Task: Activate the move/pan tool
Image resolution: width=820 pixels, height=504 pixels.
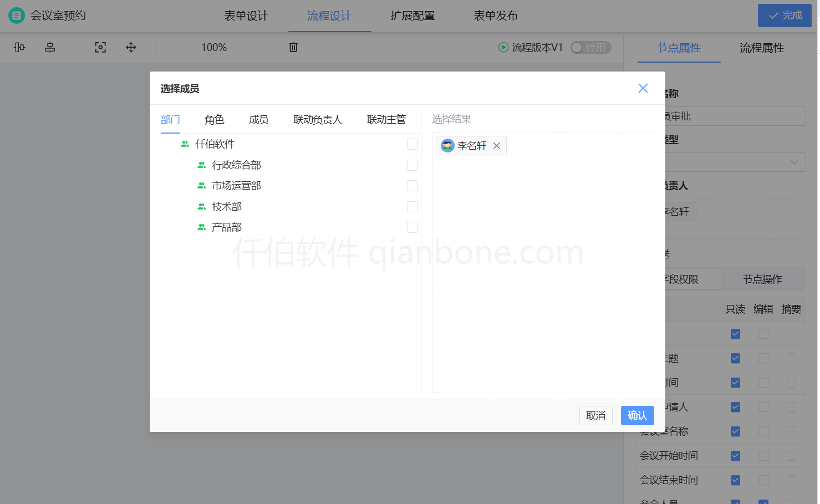Action: 131,47
